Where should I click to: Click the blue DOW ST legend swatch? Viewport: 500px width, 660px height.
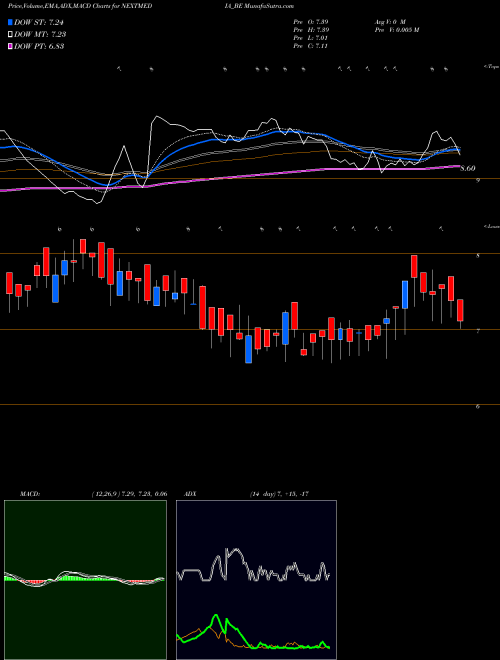tap(10, 22)
